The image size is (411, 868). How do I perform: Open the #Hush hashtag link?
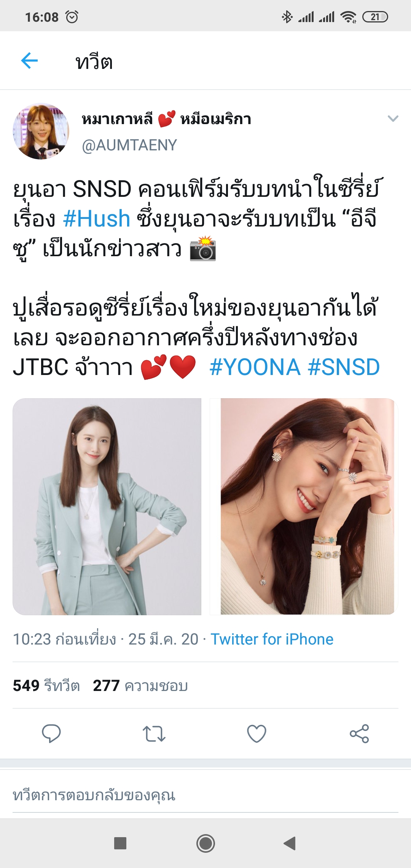pos(97,219)
